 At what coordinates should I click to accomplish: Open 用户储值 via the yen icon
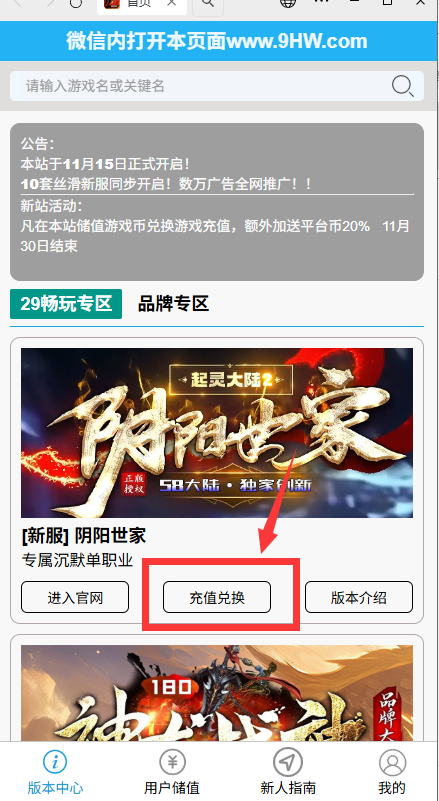(x=172, y=763)
